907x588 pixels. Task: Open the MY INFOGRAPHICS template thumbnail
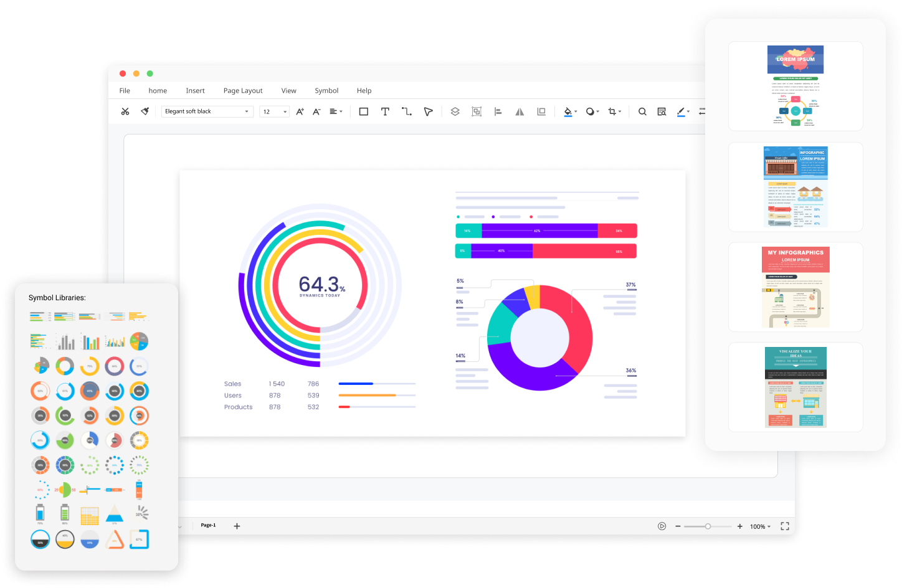(x=795, y=287)
